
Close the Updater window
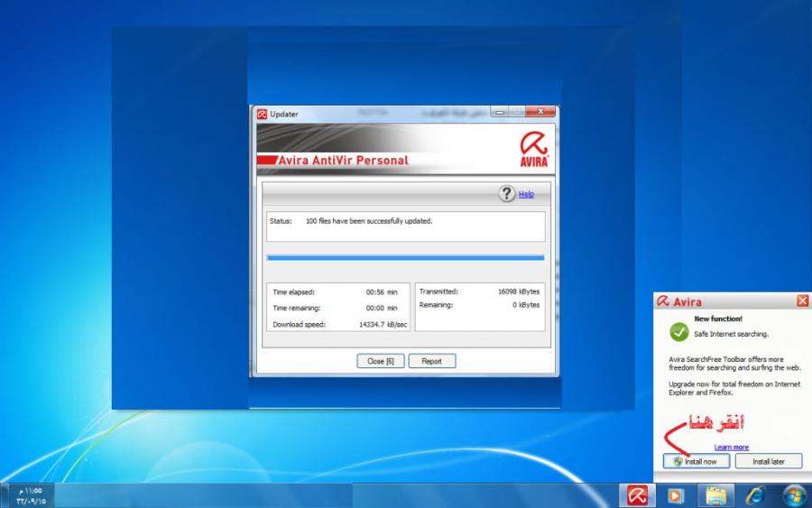pyautogui.click(x=541, y=113)
